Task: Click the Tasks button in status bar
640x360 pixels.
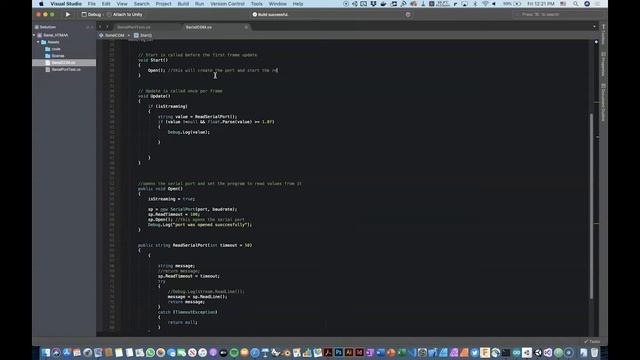Action: point(592,341)
